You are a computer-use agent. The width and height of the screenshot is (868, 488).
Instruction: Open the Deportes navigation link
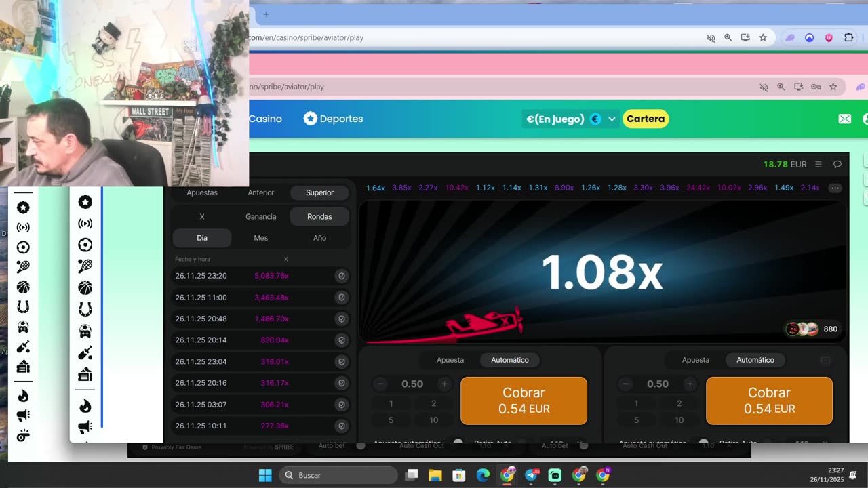click(334, 119)
